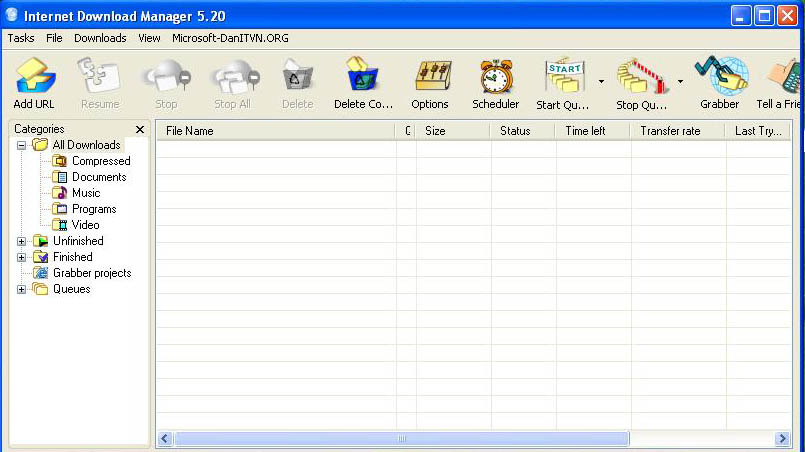Expand the Finished tree node

click(x=21, y=257)
